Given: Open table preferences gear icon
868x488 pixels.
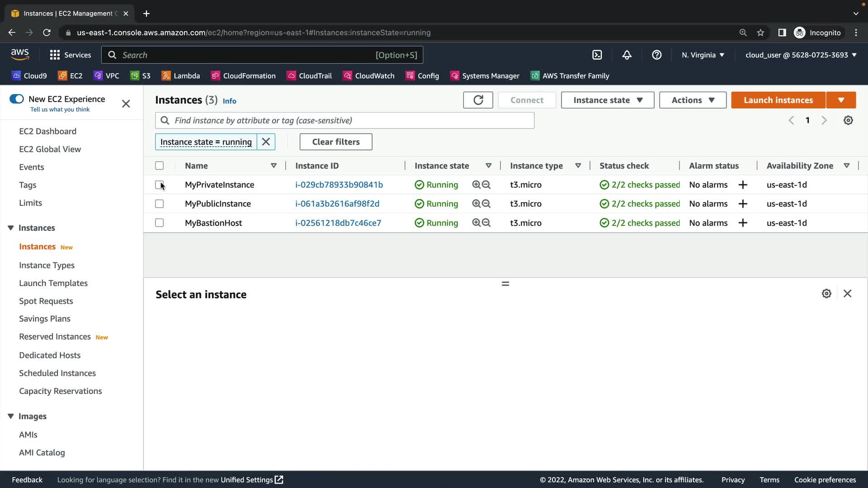Looking at the screenshot, I should point(848,120).
